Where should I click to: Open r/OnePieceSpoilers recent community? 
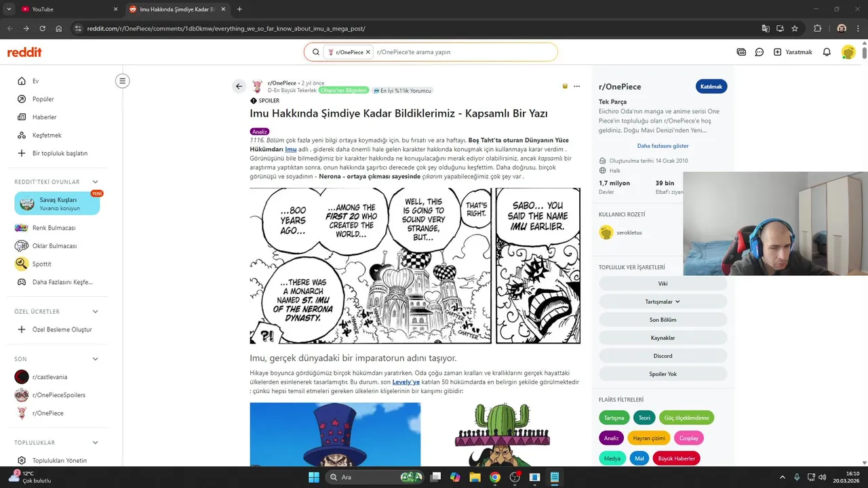(58, 395)
